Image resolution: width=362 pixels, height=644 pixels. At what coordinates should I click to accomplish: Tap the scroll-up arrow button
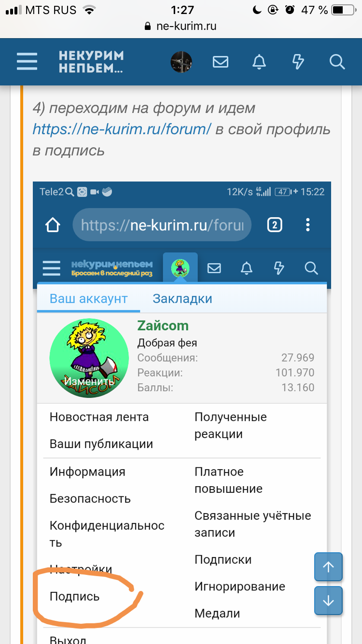[x=328, y=567]
